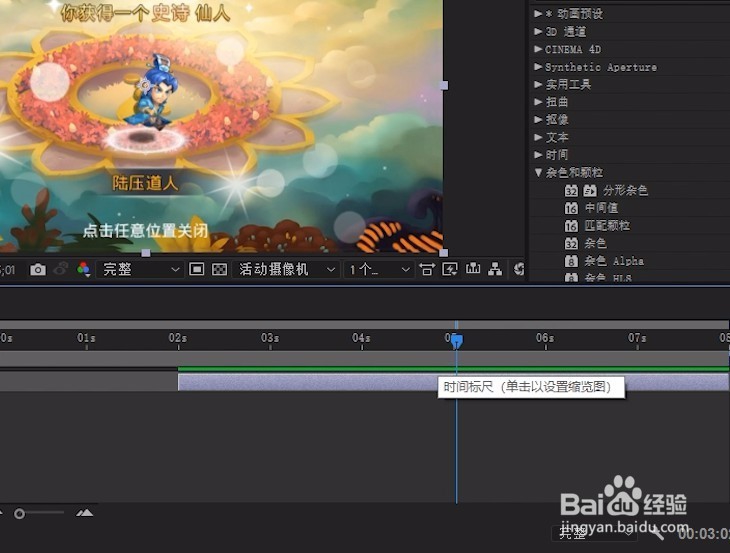The width and height of the screenshot is (730, 553).
Task: Open the 完整 resolution dropdown in viewer
Action: (x=139, y=270)
